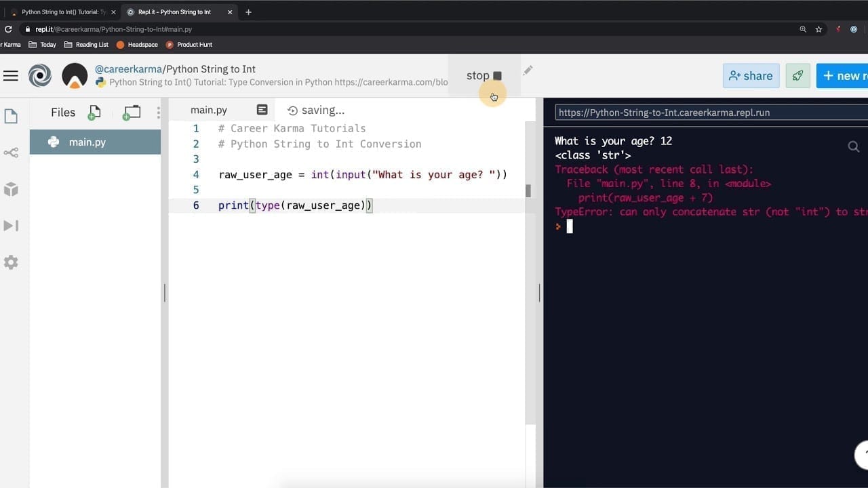Switch to the Python String to Int() Tutorial browser tab
The image size is (868, 488).
coord(61,12)
